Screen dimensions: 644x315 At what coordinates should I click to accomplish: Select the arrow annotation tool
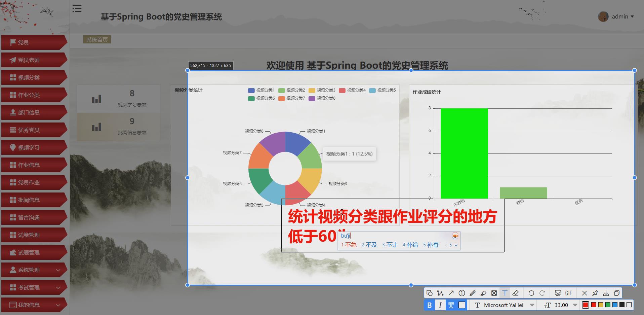click(x=451, y=293)
